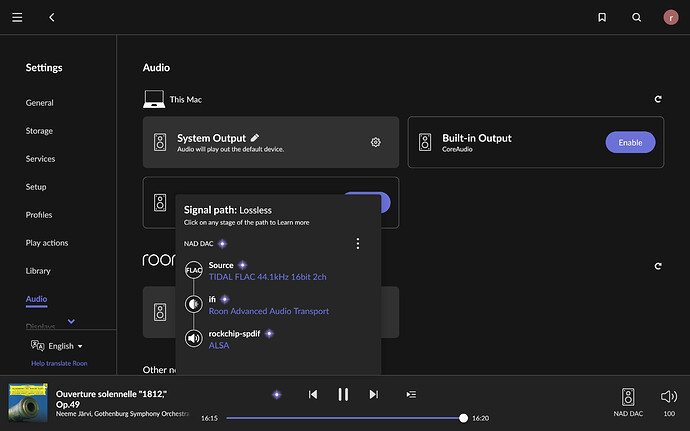Click the This Mac laptop icon

pyautogui.click(x=154, y=99)
